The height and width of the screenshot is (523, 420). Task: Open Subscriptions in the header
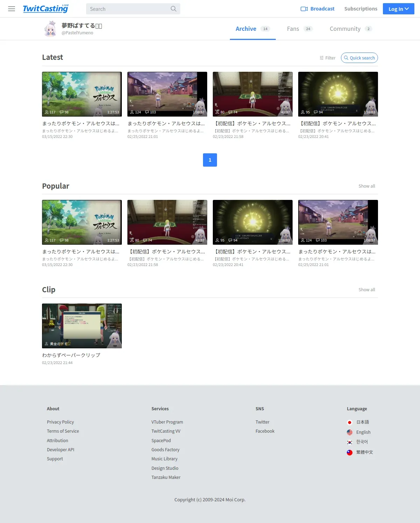(361, 9)
